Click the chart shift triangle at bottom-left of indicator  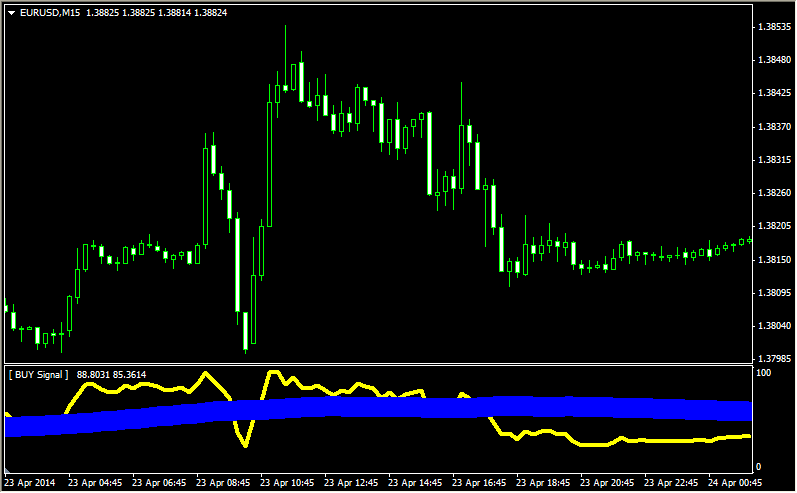[x=7, y=471]
